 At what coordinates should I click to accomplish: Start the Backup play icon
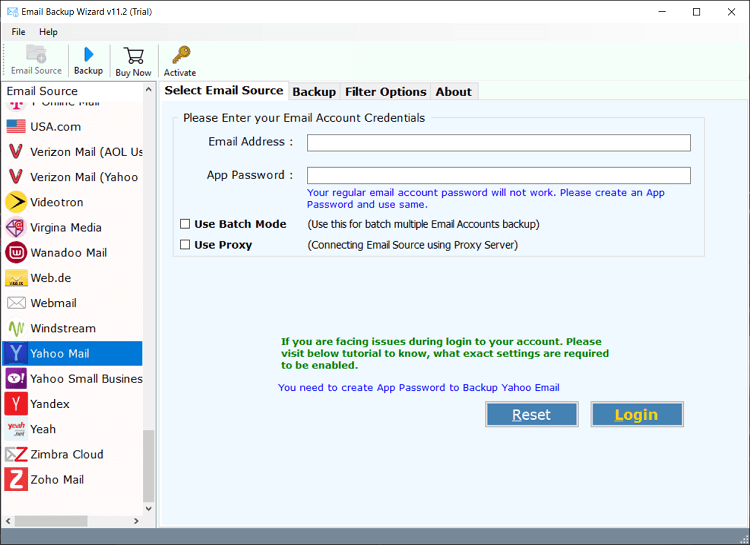tap(88, 55)
